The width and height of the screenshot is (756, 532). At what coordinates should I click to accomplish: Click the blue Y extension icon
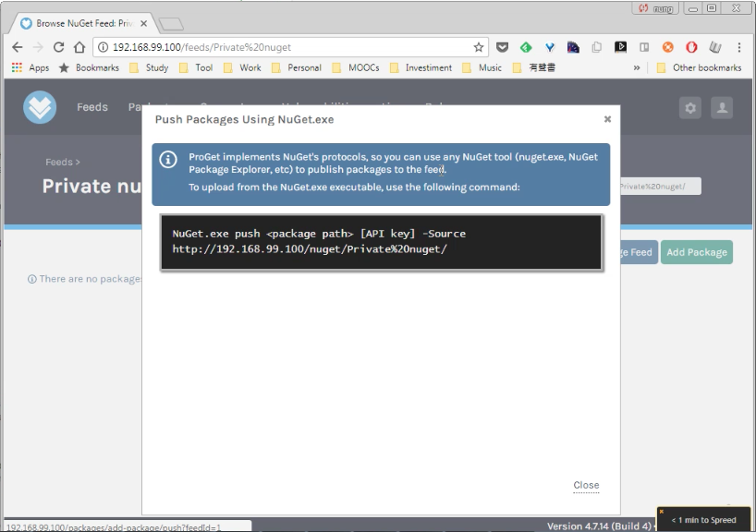[550, 47]
